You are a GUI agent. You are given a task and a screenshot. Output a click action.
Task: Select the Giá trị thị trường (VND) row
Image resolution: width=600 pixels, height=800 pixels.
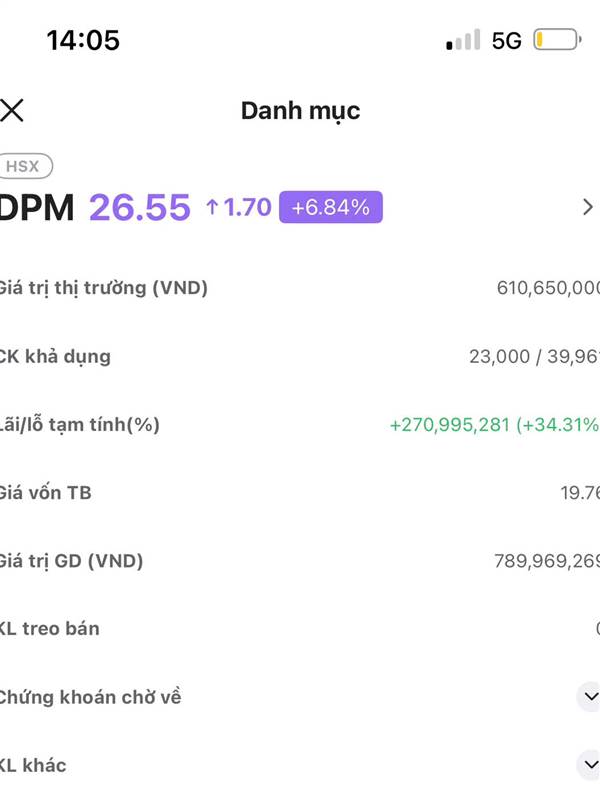point(300,288)
